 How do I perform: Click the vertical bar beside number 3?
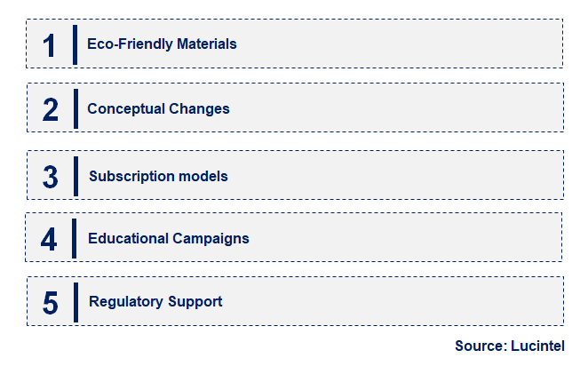click(x=75, y=176)
